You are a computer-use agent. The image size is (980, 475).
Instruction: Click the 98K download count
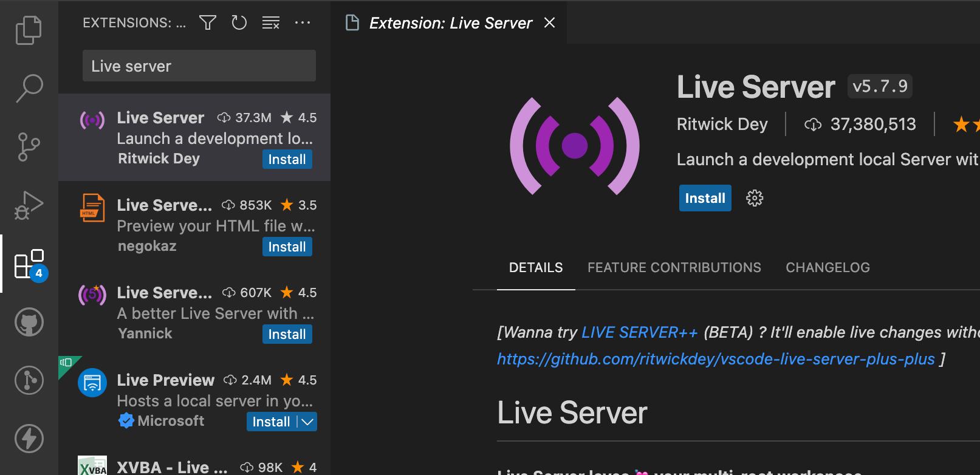pyautogui.click(x=270, y=467)
